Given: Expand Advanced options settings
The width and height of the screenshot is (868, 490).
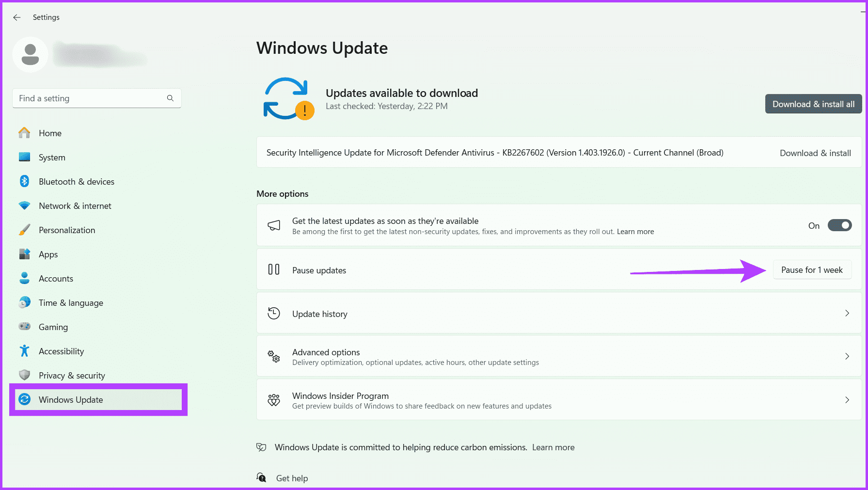Looking at the screenshot, I should pyautogui.click(x=847, y=356).
